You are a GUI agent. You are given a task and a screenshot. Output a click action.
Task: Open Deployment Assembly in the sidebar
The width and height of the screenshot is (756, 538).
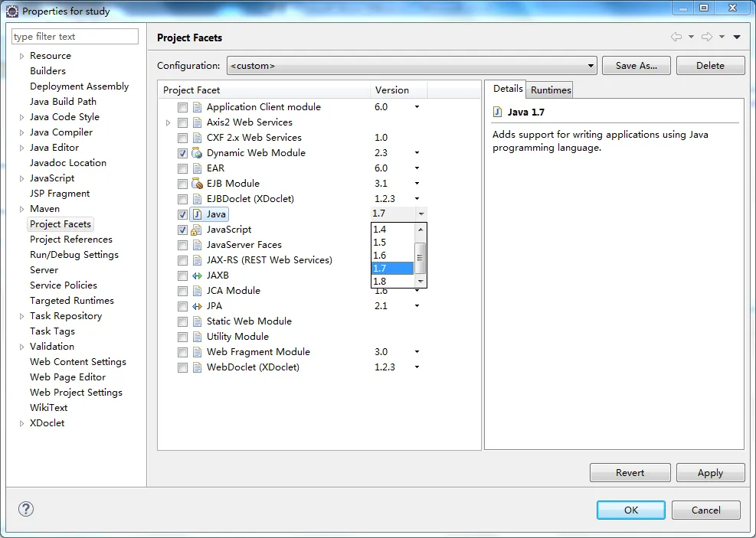click(79, 86)
